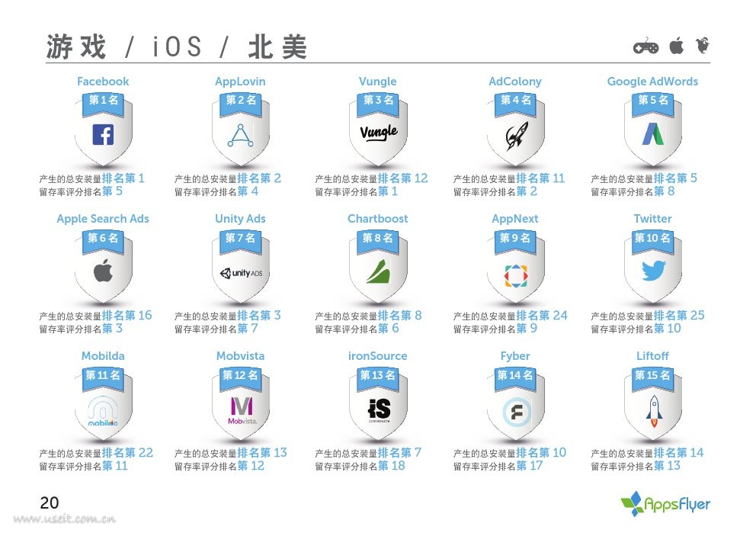
Task: Click Twitter's '产生的总安装量排名第 25' line
Action: point(648,316)
